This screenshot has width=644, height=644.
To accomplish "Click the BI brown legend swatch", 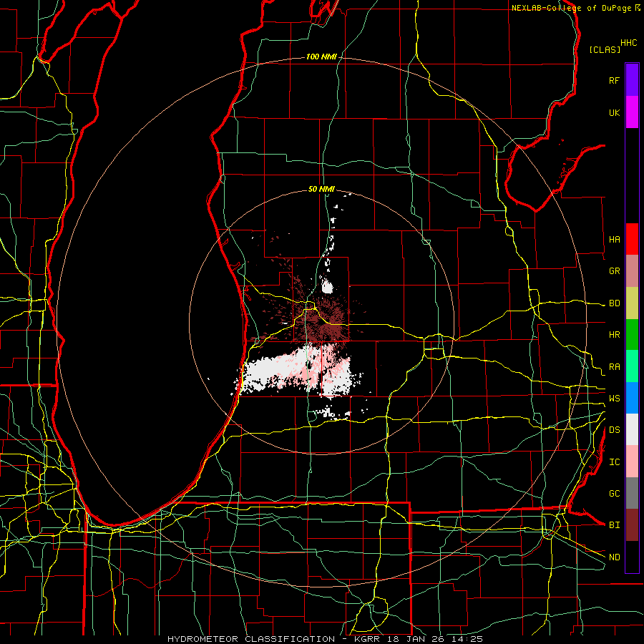I will pyautogui.click(x=632, y=525).
